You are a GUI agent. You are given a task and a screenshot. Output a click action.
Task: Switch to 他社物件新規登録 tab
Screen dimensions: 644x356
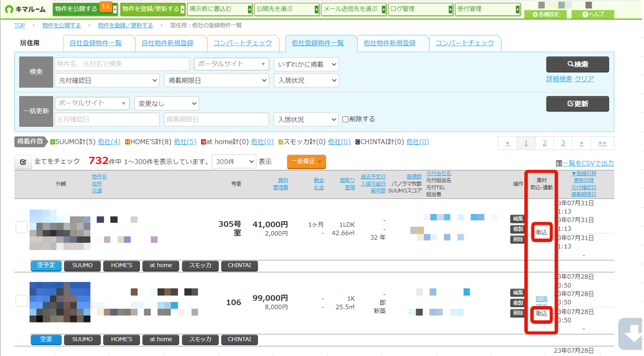390,43
